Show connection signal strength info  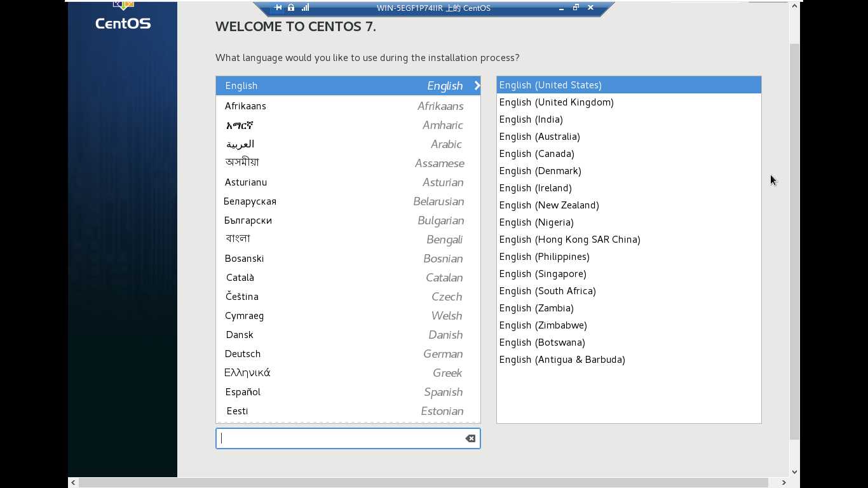[305, 8]
